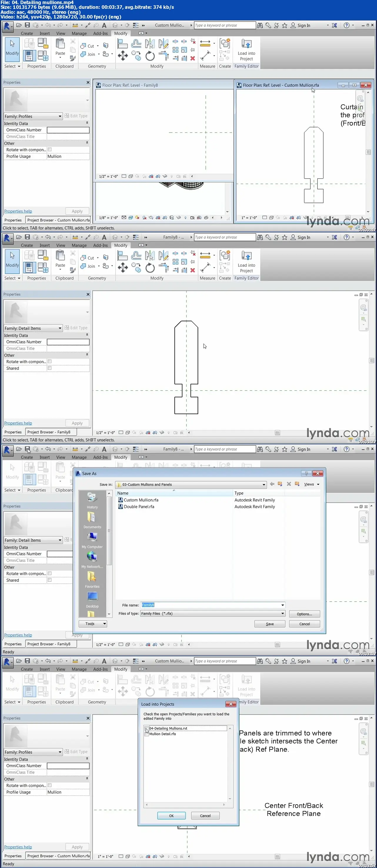This screenshot has height=868, width=377.
Task: Collapse Identity Data section in second frame
Action: 87,335
